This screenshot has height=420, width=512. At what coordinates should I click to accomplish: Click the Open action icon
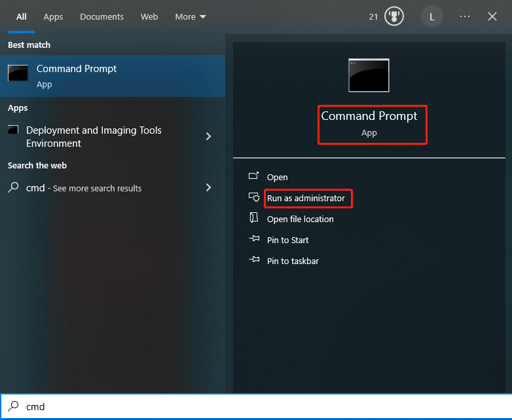[254, 176]
